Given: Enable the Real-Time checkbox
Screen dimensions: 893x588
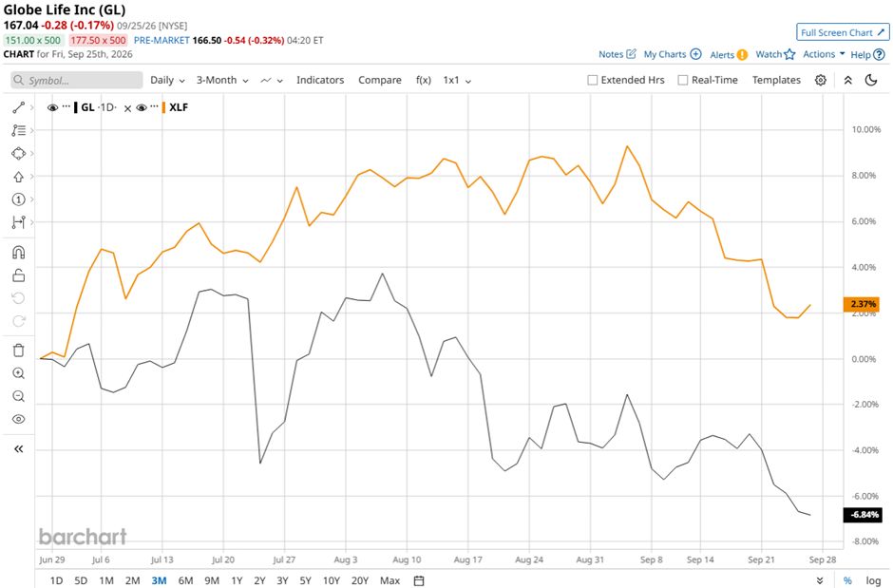Looking at the screenshot, I should click(683, 80).
